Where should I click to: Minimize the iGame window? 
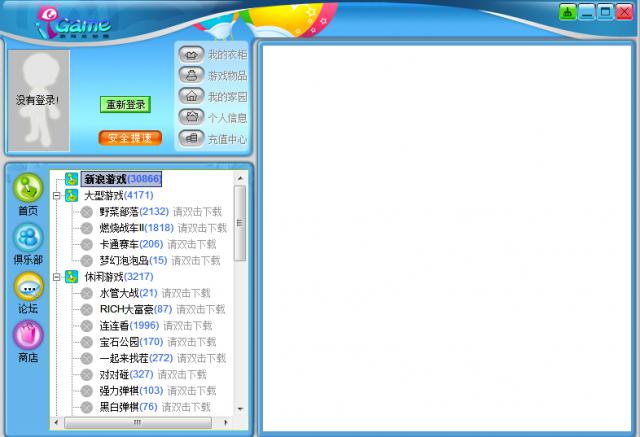[586, 12]
